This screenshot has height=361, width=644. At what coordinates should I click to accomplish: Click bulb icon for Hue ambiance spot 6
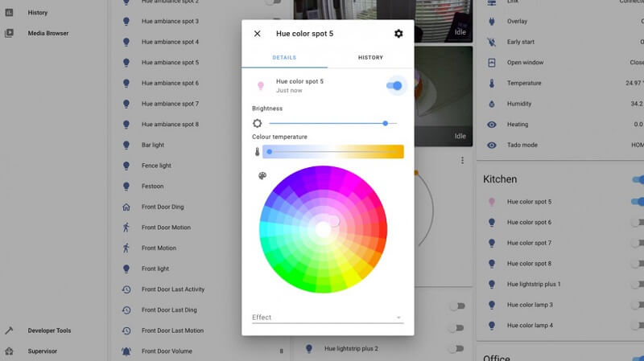click(126, 84)
